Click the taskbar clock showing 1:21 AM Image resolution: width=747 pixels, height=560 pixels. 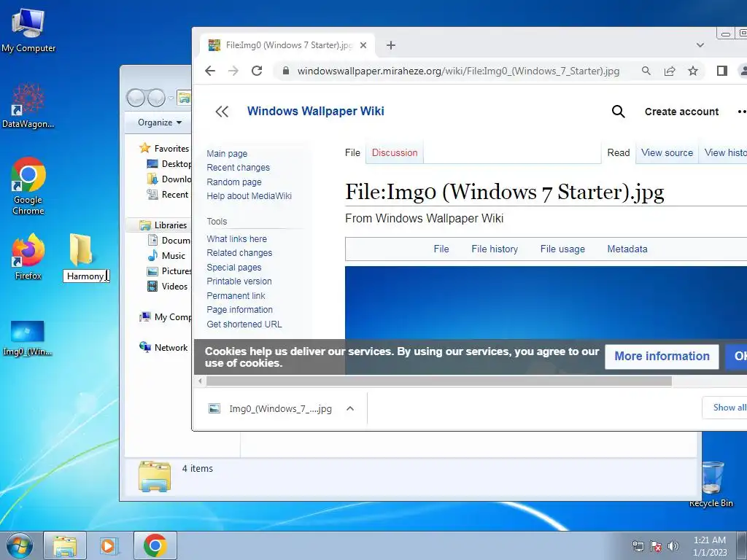(x=710, y=546)
